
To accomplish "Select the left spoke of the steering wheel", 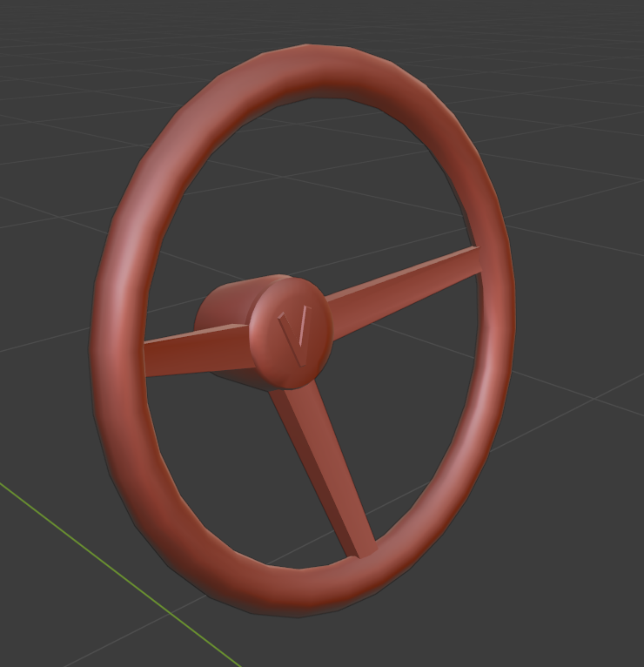I will coord(198,349).
